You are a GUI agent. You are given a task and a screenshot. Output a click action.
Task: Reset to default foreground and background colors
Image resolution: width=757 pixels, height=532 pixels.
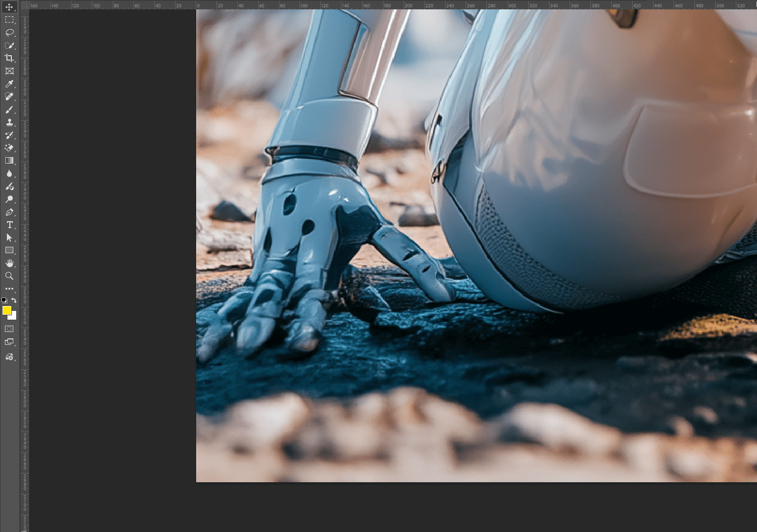[4, 299]
